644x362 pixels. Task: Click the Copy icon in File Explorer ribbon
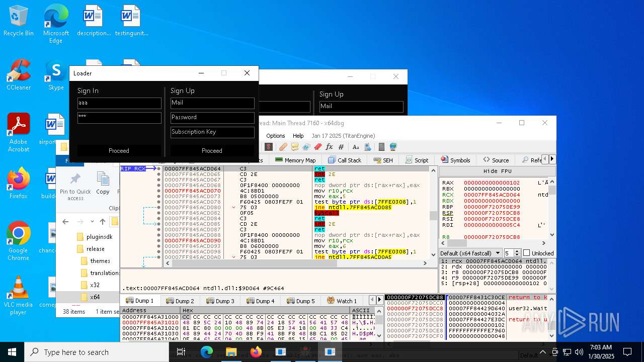(103, 184)
